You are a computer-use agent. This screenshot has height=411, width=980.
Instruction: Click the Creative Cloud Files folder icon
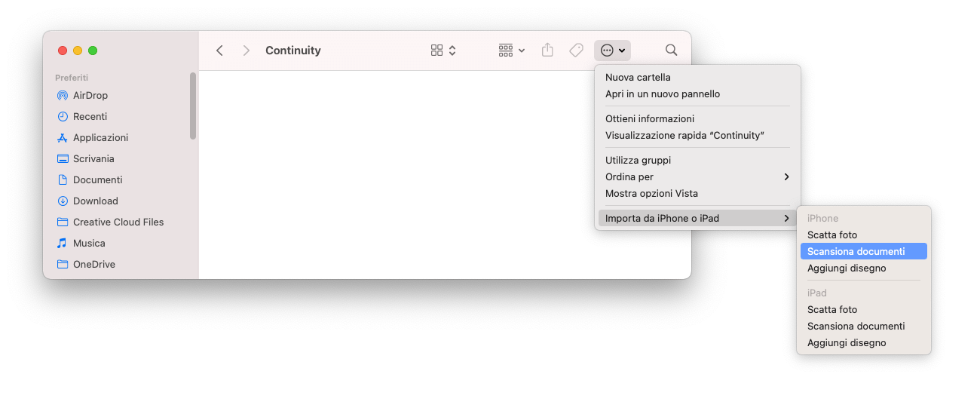click(63, 222)
